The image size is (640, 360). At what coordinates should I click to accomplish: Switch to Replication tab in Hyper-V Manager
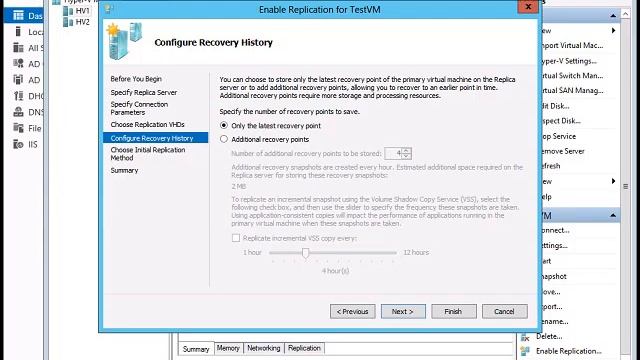(x=304, y=348)
